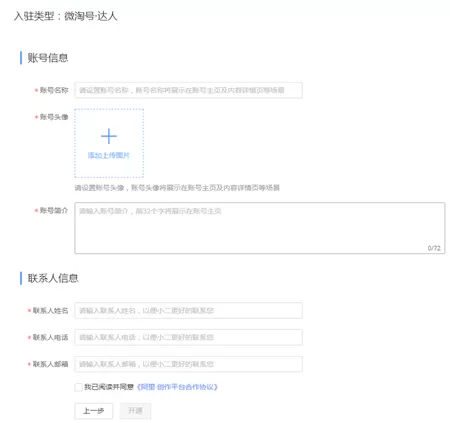Click the 入驻类型：微淘号·达人 title text
Image resolution: width=450 pixels, height=423 pixels.
pyautogui.click(x=66, y=16)
